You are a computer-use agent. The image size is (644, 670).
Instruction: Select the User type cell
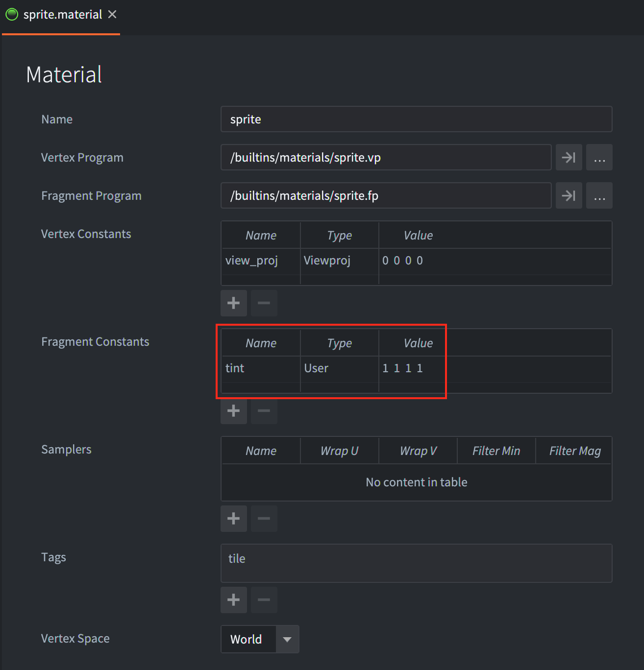pos(339,368)
